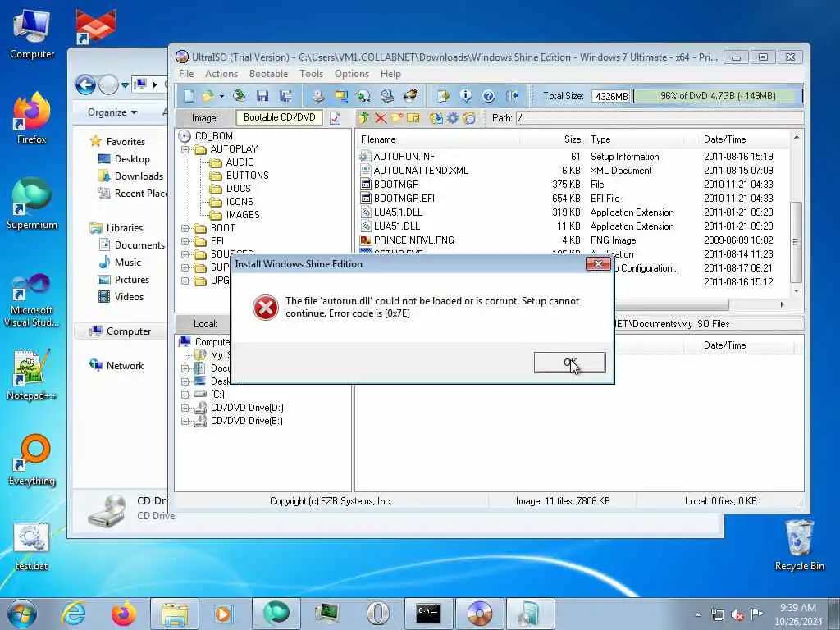Open the Recycle Bin desktop icon
Image resolution: width=840 pixels, height=630 pixels.
(x=799, y=546)
